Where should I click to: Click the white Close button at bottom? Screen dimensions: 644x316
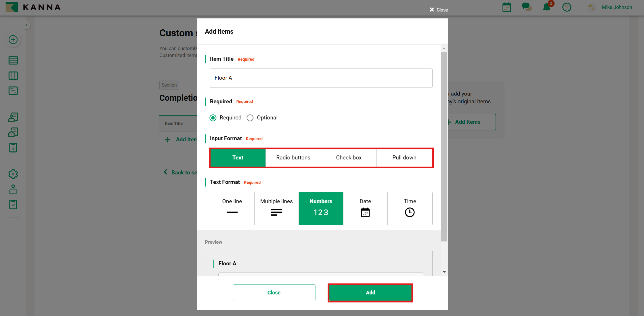click(x=274, y=293)
